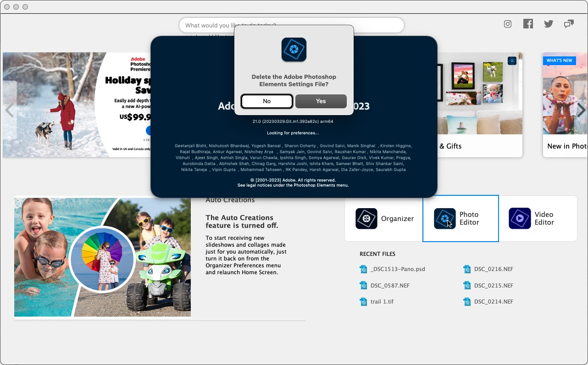Open recent file DSC_0215.NEF
The image size is (588, 365).
[x=494, y=286]
